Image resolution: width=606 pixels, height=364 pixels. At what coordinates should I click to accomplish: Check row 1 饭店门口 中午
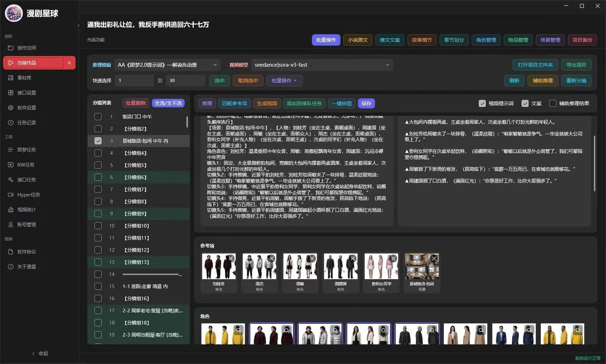[98, 117]
